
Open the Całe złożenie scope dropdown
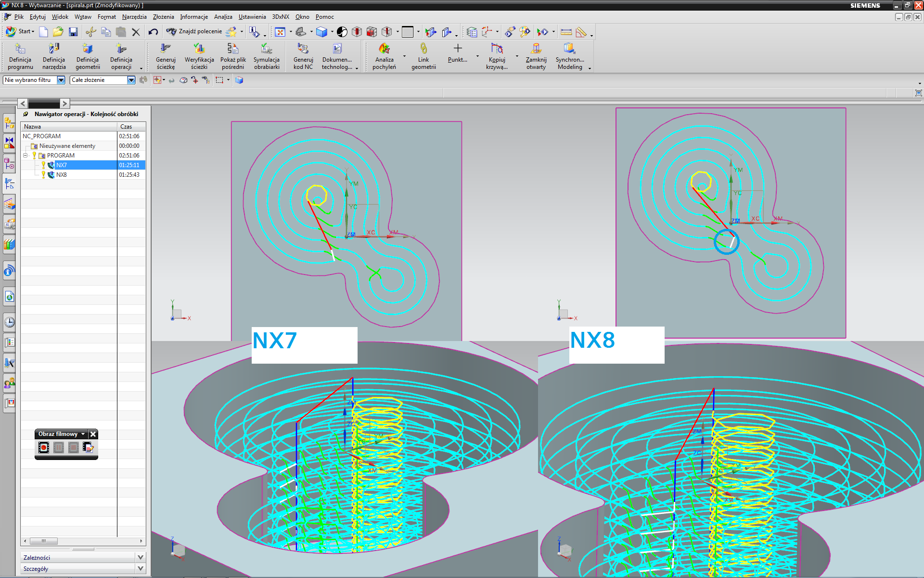click(131, 80)
